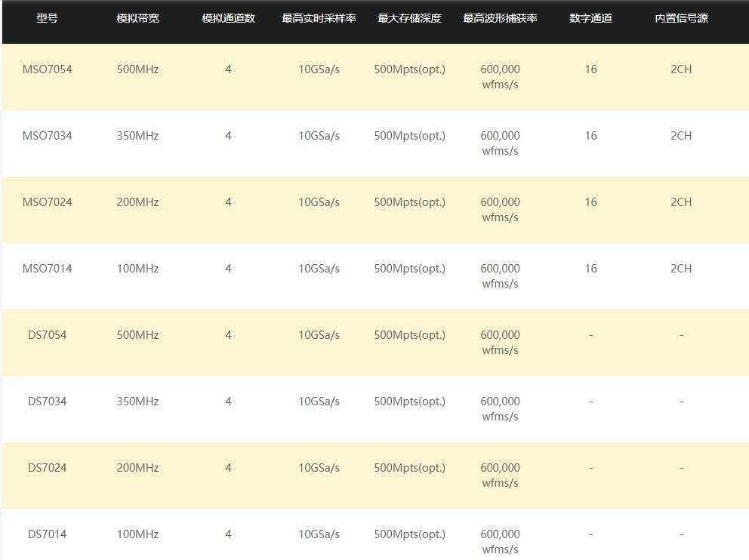This screenshot has width=749, height=560.
Task: Click the 模拟带宽 column header
Action: point(137,18)
